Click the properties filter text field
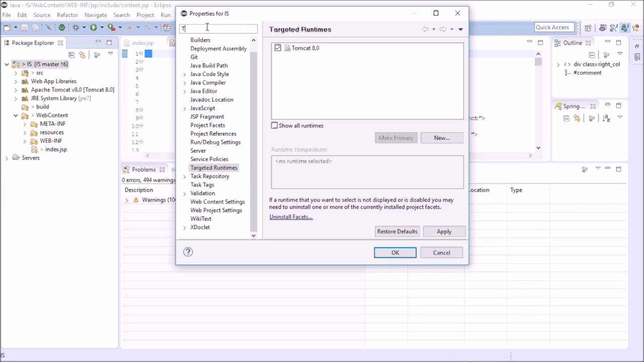 coord(218,29)
